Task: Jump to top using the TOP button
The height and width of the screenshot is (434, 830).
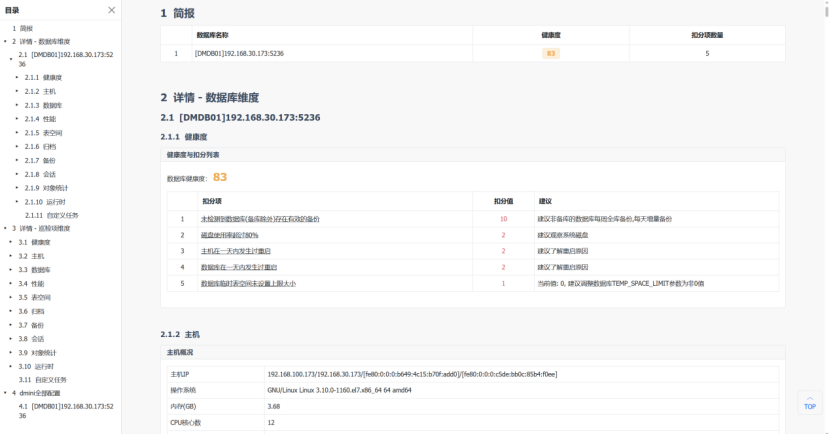Action: coord(810,403)
